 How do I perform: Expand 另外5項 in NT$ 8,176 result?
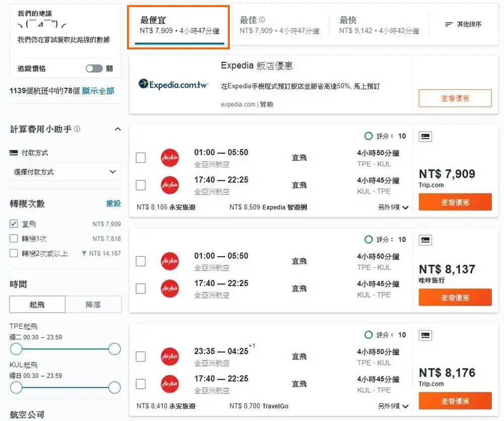393,406
